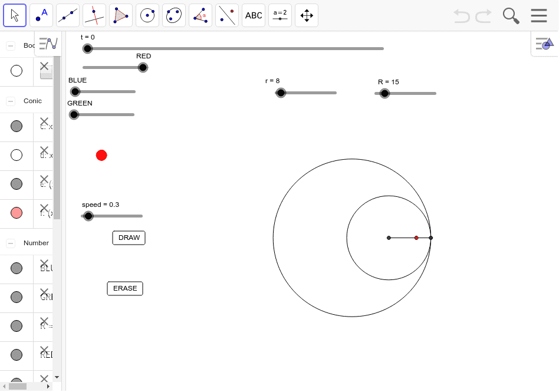Select the Line tool
The height and width of the screenshot is (392, 559).
coord(67,15)
